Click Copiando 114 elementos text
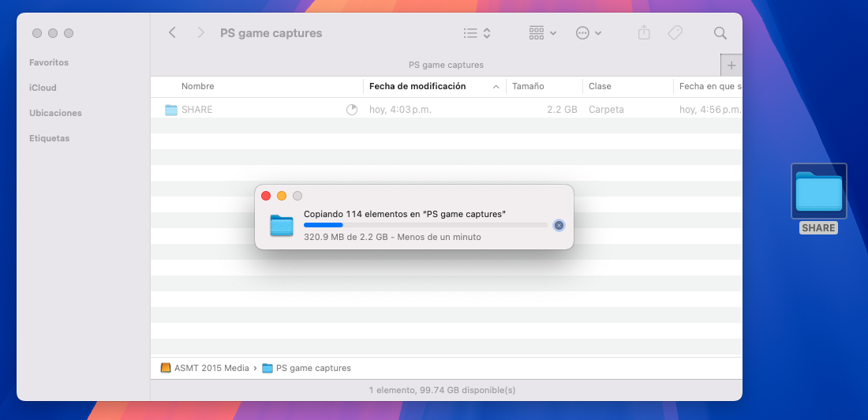 click(x=406, y=214)
